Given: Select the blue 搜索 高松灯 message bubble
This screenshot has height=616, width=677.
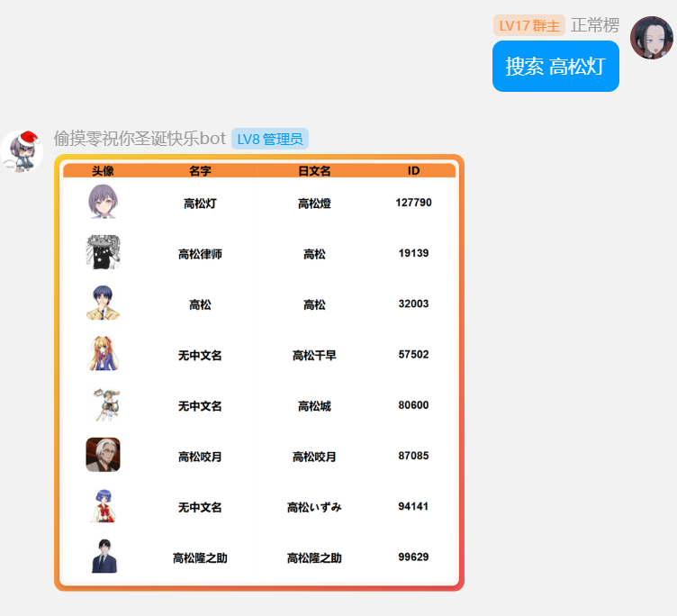Looking at the screenshot, I should pos(555,66).
